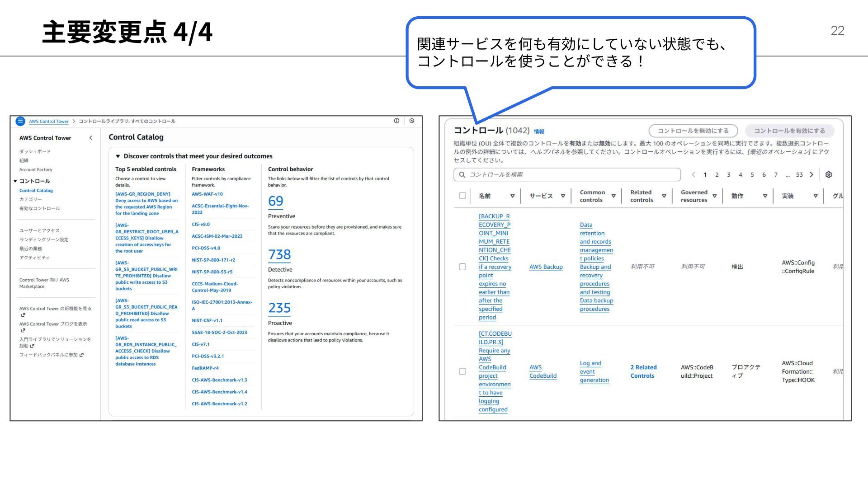Jump to page 53 of the controls list

click(799, 175)
